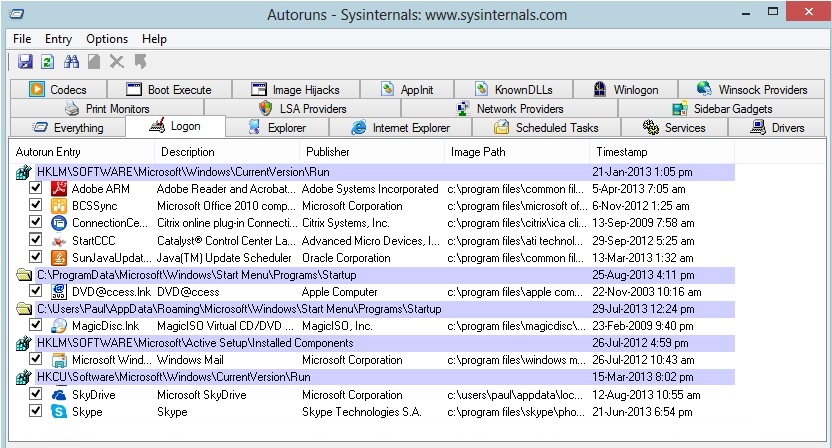The height and width of the screenshot is (448, 832).
Task: Toggle the MagicDisc.lnk checkbox
Action: [36, 324]
